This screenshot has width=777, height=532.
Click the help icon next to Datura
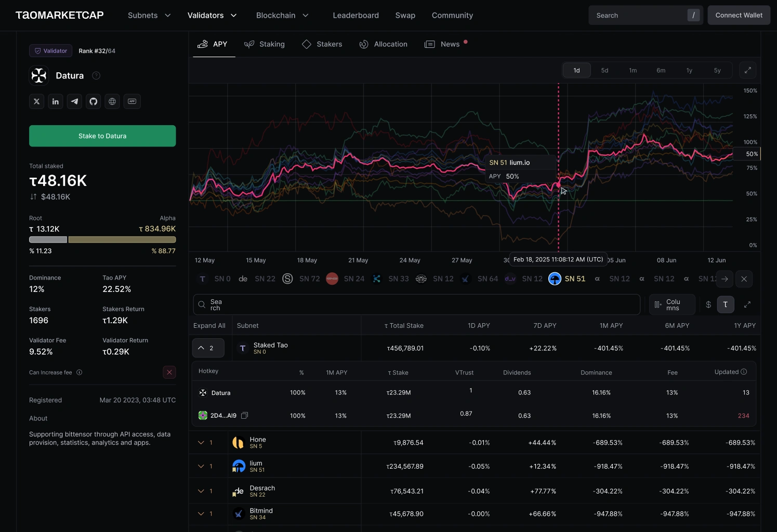[x=96, y=75]
